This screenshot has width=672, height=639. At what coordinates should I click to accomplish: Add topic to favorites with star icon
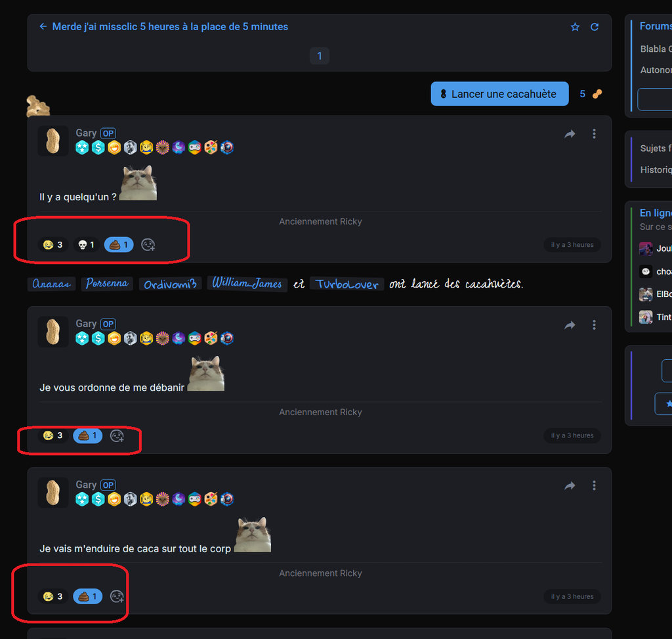click(575, 27)
